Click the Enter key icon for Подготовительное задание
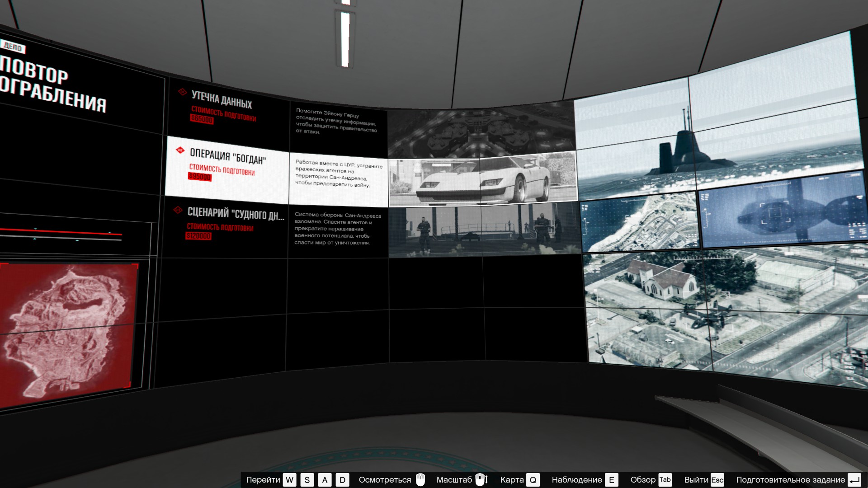Viewport: 868px width, 488px height. pos(854,480)
